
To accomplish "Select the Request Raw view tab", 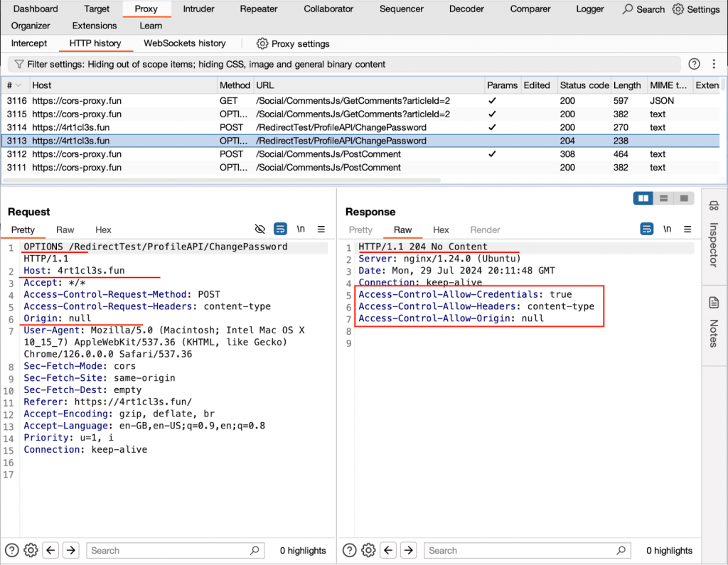I will 65,230.
